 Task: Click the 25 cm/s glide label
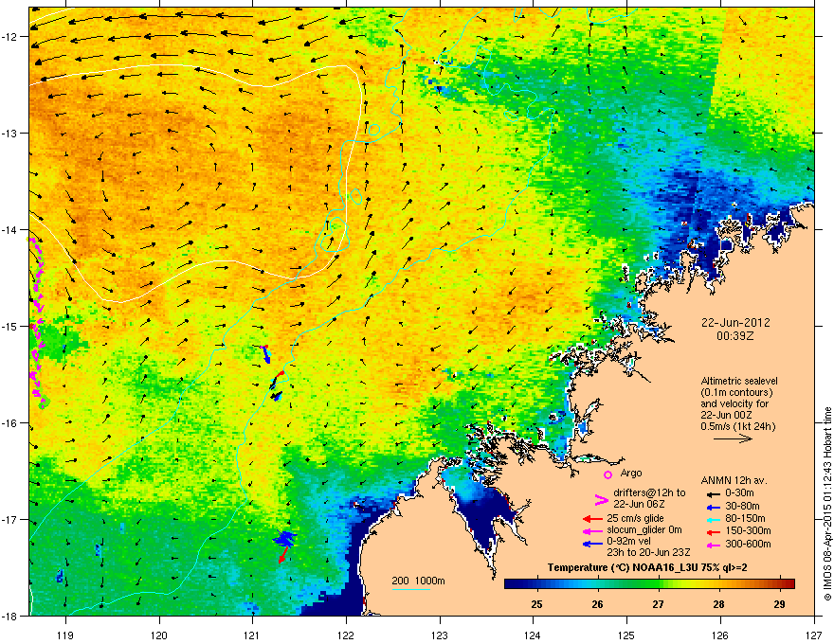click(636, 518)
